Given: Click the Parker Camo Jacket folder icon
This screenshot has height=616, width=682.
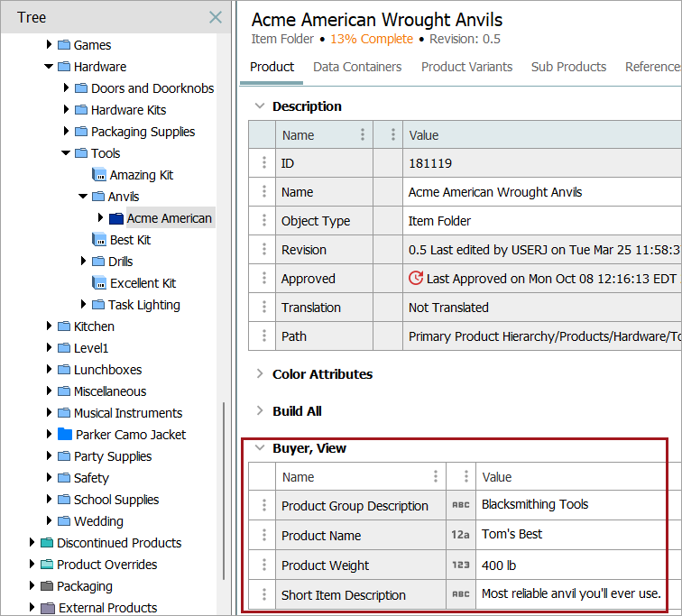Looking at the screenshot, I should pos(64,435).
